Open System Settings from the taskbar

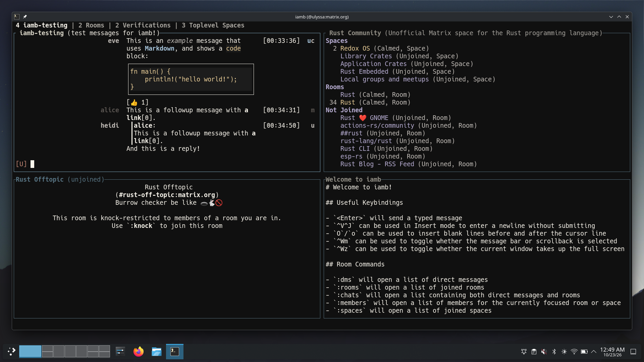(120, 351)
